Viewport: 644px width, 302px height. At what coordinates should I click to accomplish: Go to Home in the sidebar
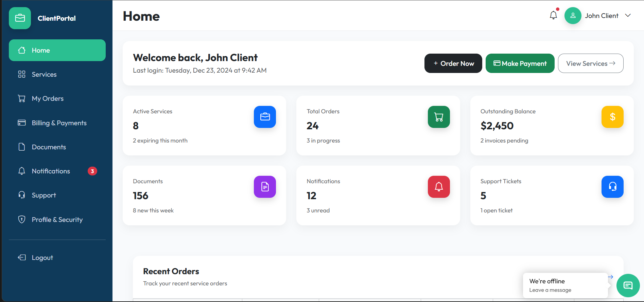pyautogui.click(x=57, y=50)
